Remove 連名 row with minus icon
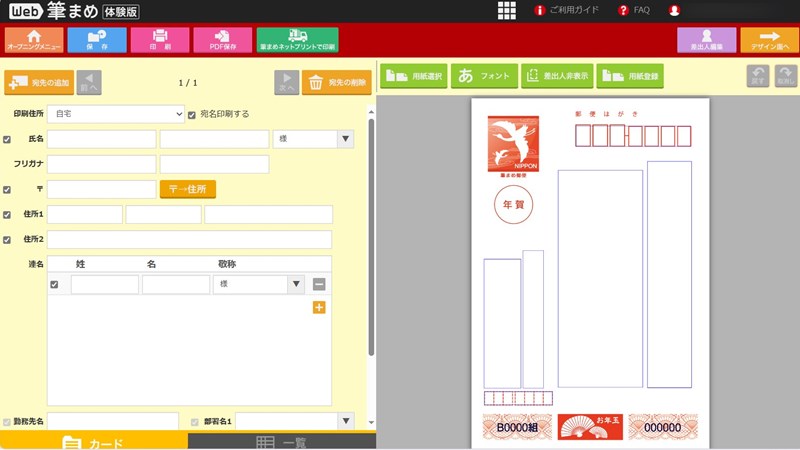The image size is (800, 450). [x=319, y=284]
